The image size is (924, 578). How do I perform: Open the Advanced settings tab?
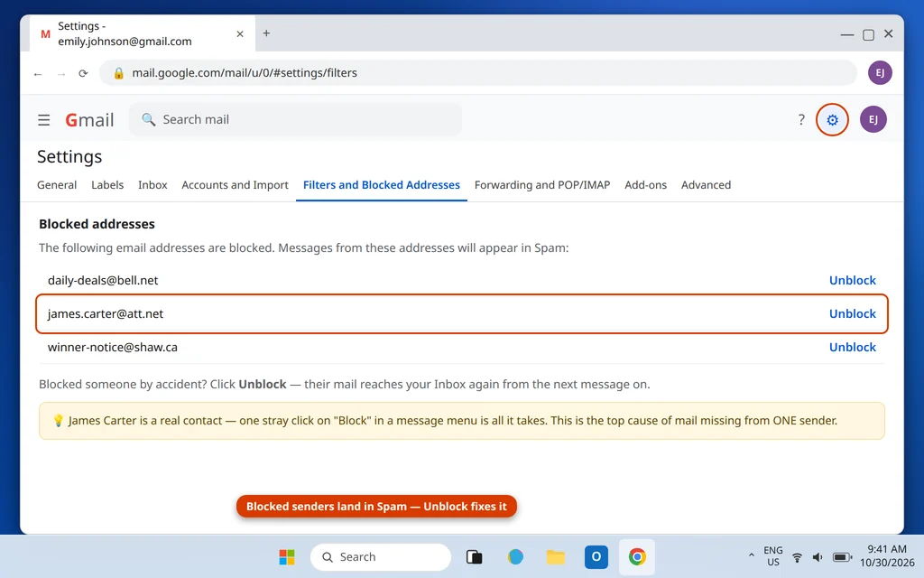pyautogui.click(x=706, y=185)
